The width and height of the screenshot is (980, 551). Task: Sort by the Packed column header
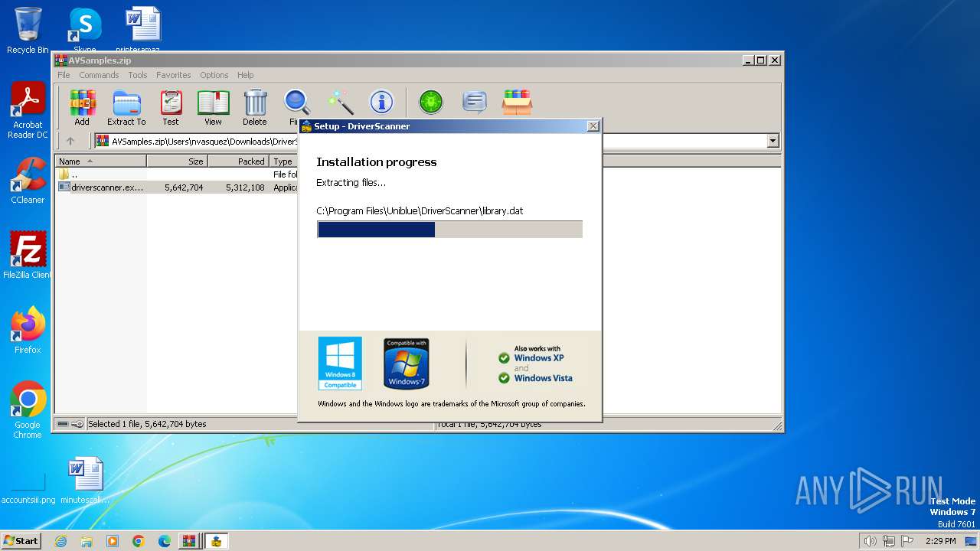tap(238, 161)
